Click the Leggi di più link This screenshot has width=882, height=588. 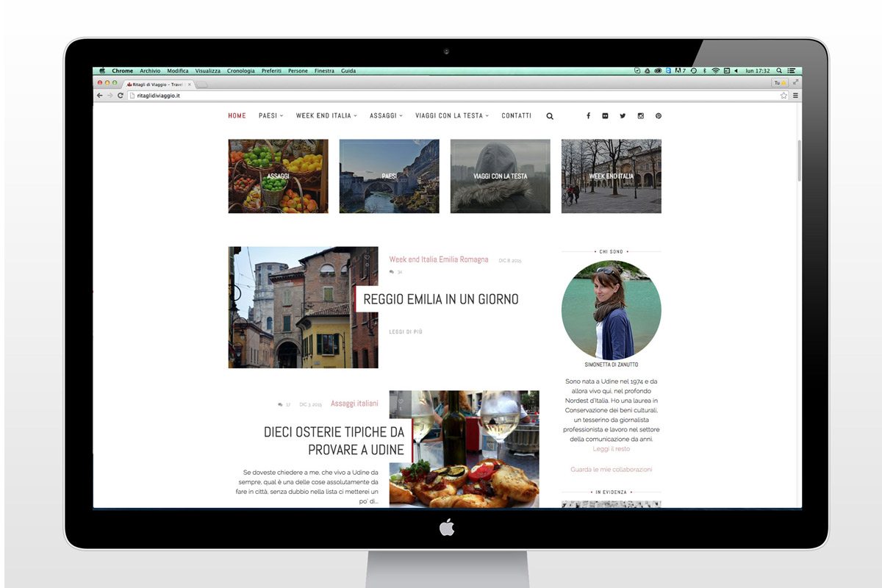click(406, 332)
